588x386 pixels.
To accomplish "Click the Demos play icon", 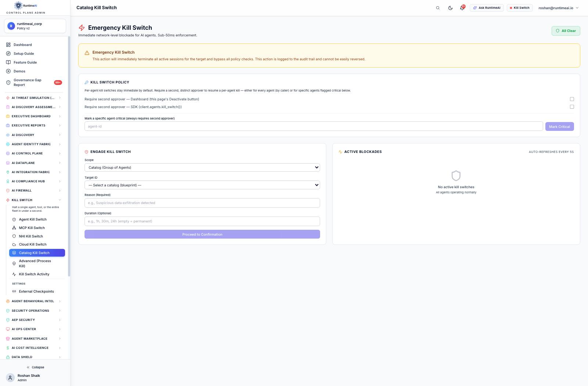I will tap(8, 71).
